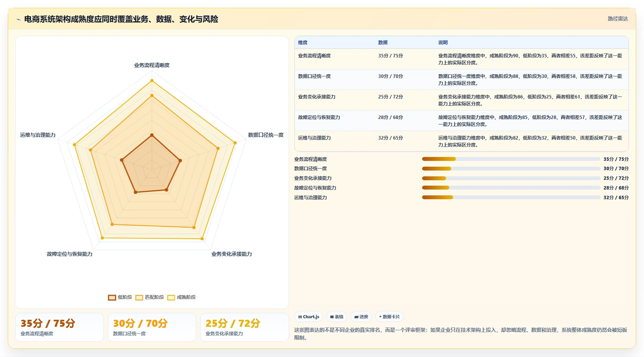Screen dimensions: 644x357
Task: Select the 业务变化承接能力 progress bar
Action: point(511,178)
